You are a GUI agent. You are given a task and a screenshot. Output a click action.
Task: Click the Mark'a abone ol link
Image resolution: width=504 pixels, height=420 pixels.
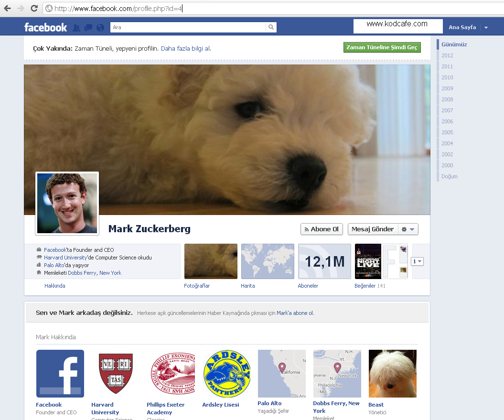click(x=295, y=313)
